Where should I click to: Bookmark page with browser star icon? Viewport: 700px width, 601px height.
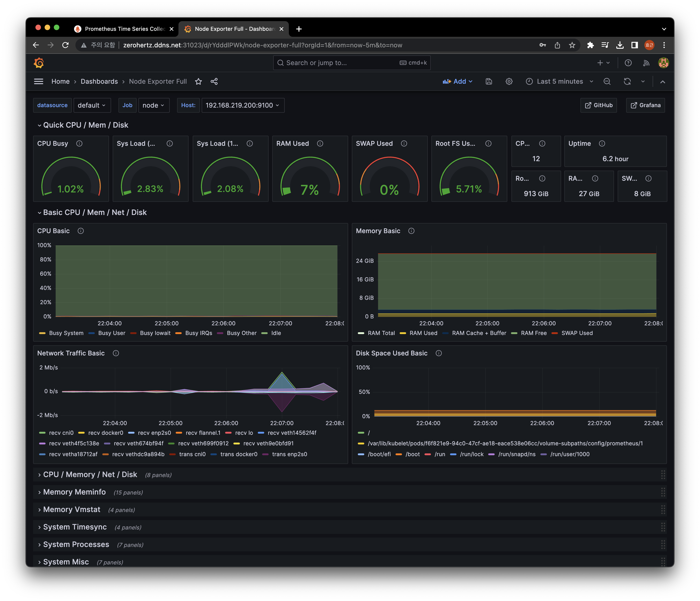point(572,45)
